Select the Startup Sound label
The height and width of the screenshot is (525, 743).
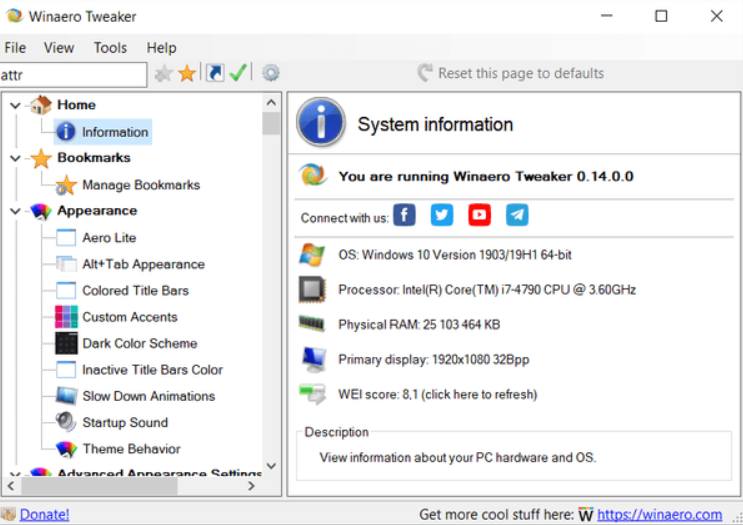125,422
